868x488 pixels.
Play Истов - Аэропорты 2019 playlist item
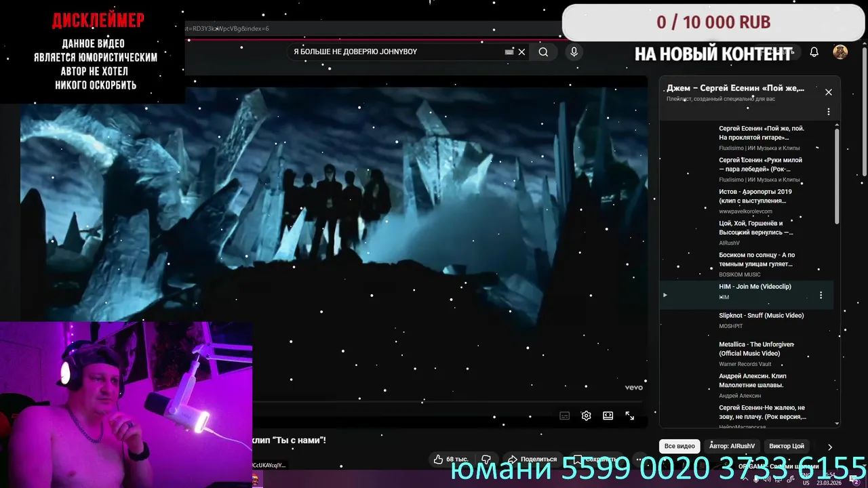pos(747,201)
